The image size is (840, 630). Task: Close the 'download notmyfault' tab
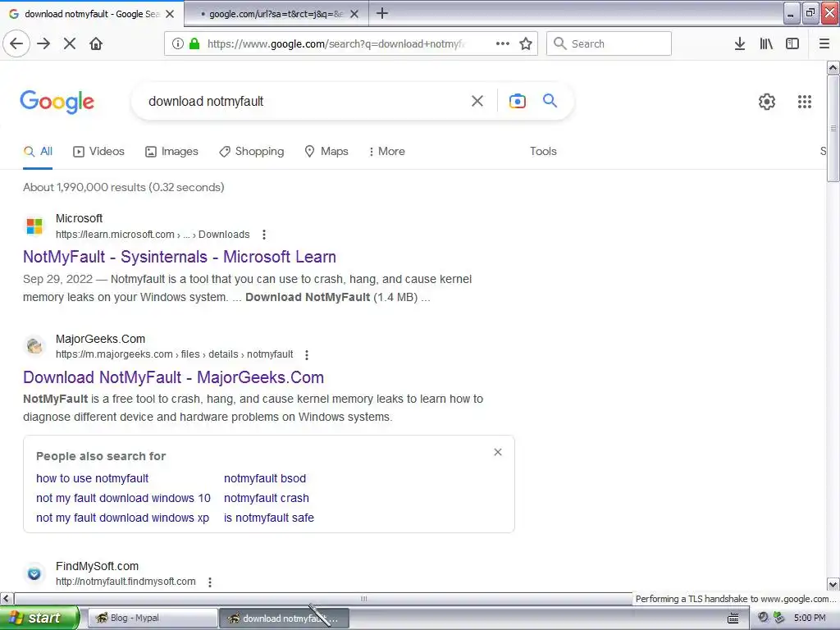170,14
